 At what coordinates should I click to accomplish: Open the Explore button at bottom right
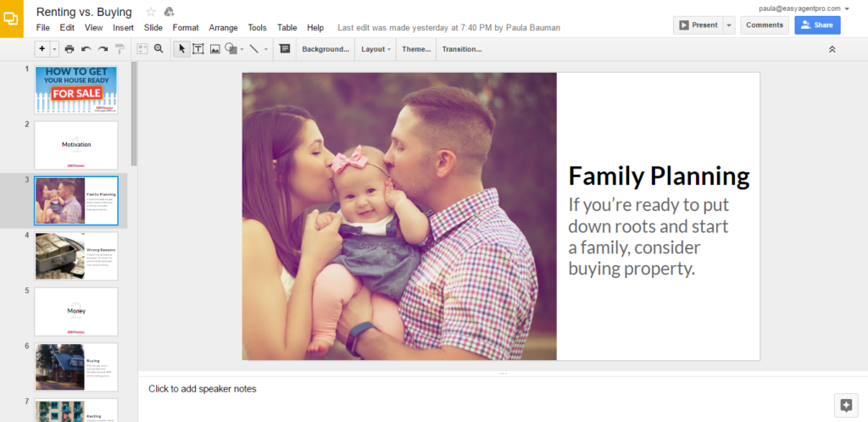click(846, 405)
